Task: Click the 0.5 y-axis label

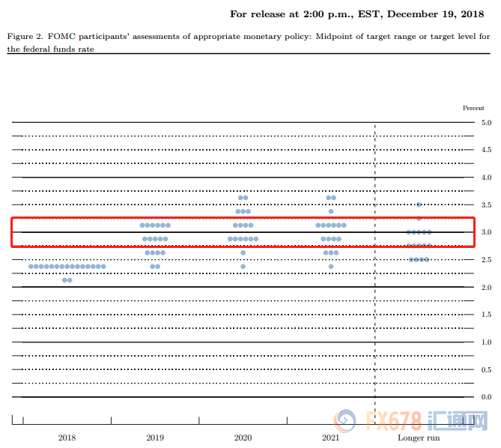Action: pyautogui.click(x=486, y=369)
